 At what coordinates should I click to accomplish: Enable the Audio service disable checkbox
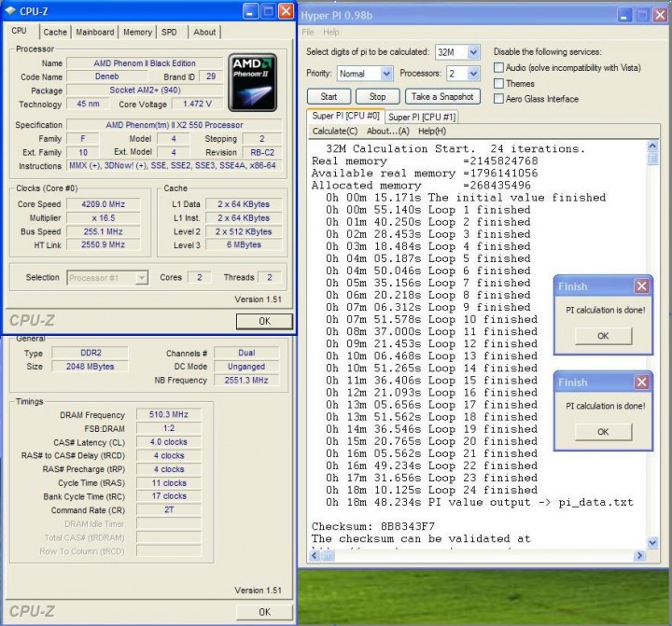pyautogui.click(x=499, y=68)
